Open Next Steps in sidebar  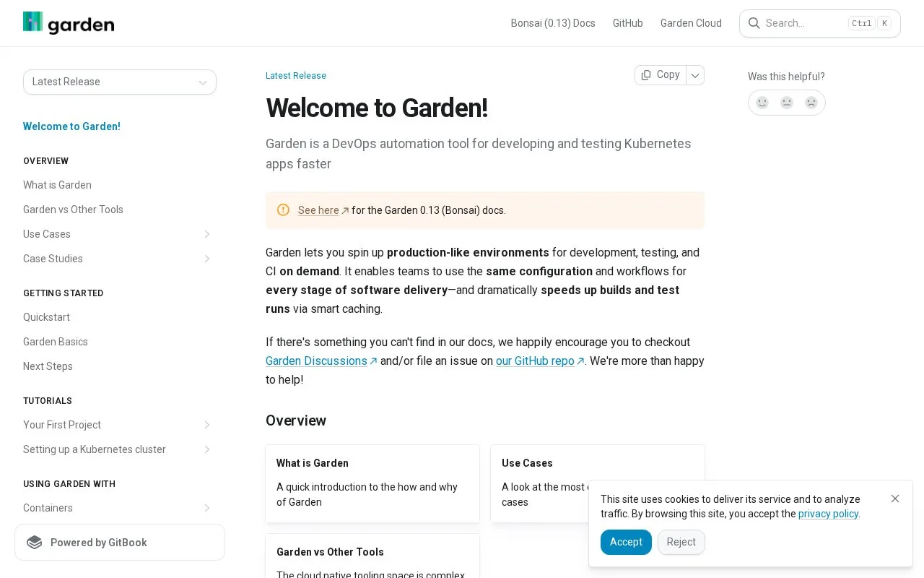pyautogui.click(x=48, y=366)
